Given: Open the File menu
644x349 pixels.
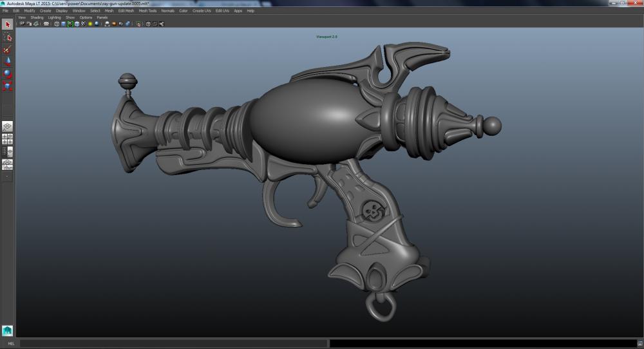Looking at the screenshot, I should [5, 11].
